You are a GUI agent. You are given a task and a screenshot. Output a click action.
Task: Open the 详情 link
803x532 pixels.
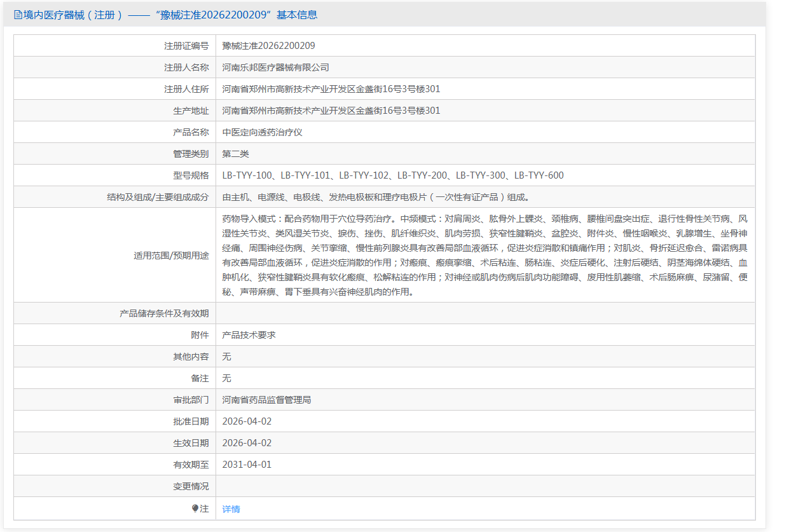pos(231,509)
